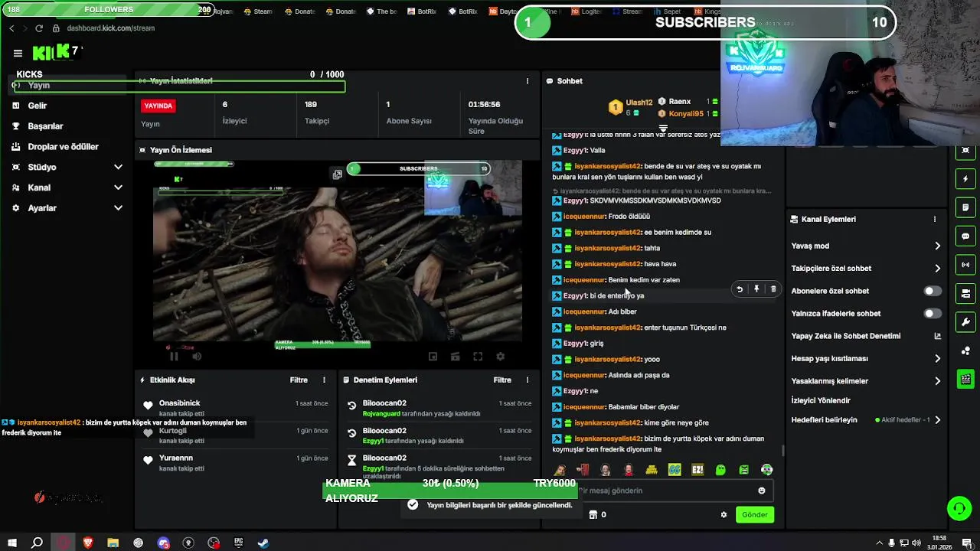Image resolution: width=980 pixels, height=551 pixels.
Task: Click the broadcast signal icon in right sidebar
Action: tap(965, 265)
